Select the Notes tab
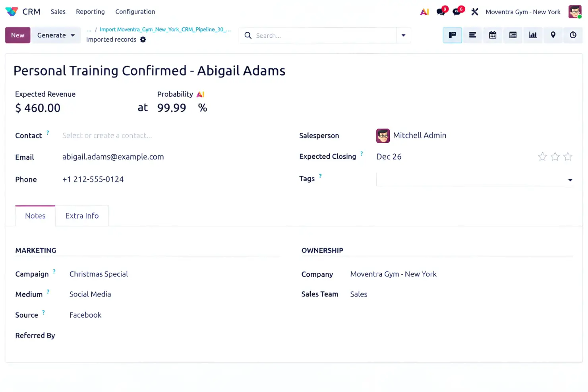 click(35, 216)
